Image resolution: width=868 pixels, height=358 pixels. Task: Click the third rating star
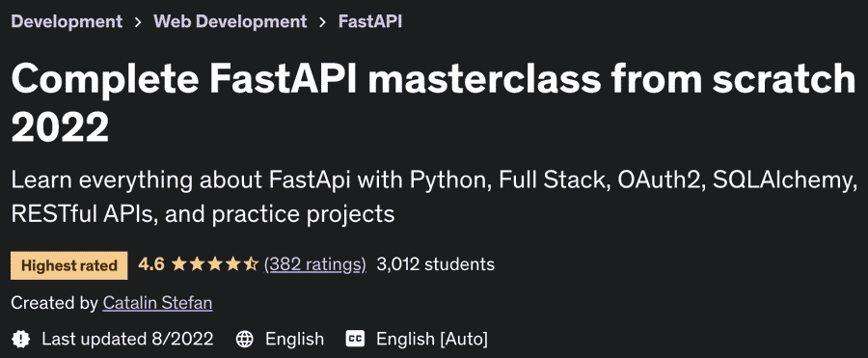pos(215,264)
